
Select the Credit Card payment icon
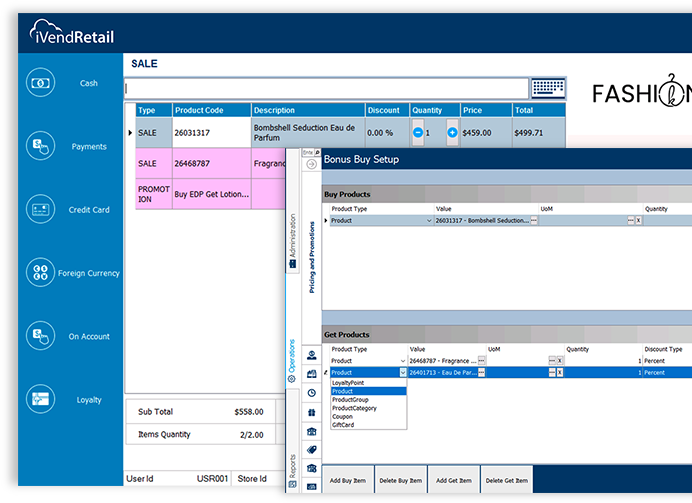(41, 210)
